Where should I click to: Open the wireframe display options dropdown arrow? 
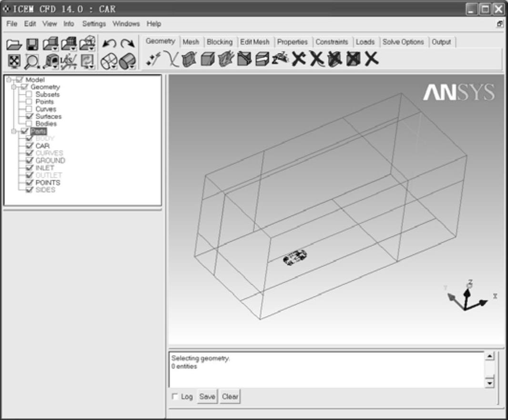coord(114,67)
